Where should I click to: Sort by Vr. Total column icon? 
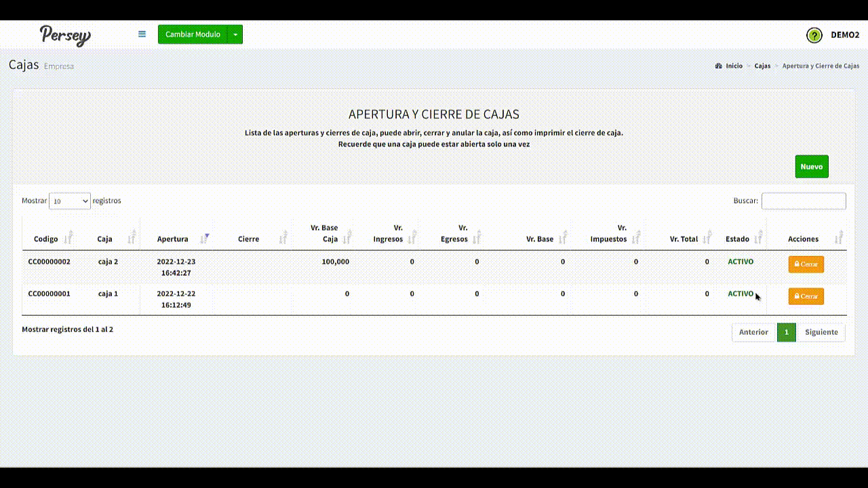coord(707,238)
